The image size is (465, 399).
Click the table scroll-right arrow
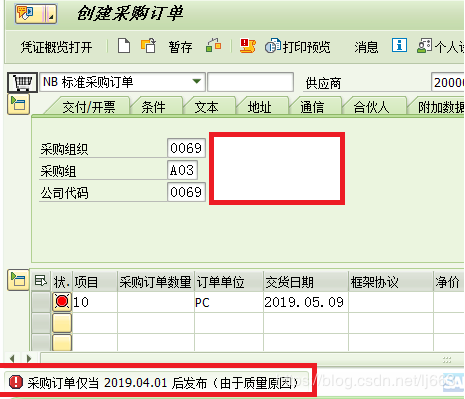point(29,359)
